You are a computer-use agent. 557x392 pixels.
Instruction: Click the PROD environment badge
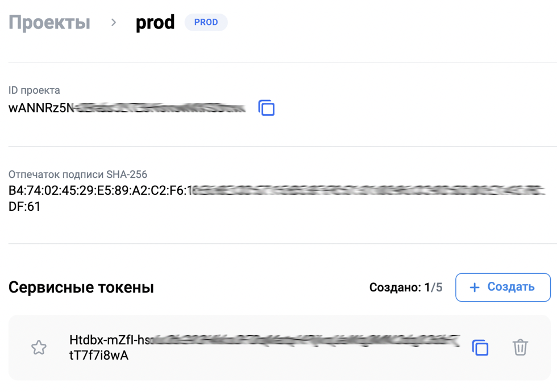point(206,22)
